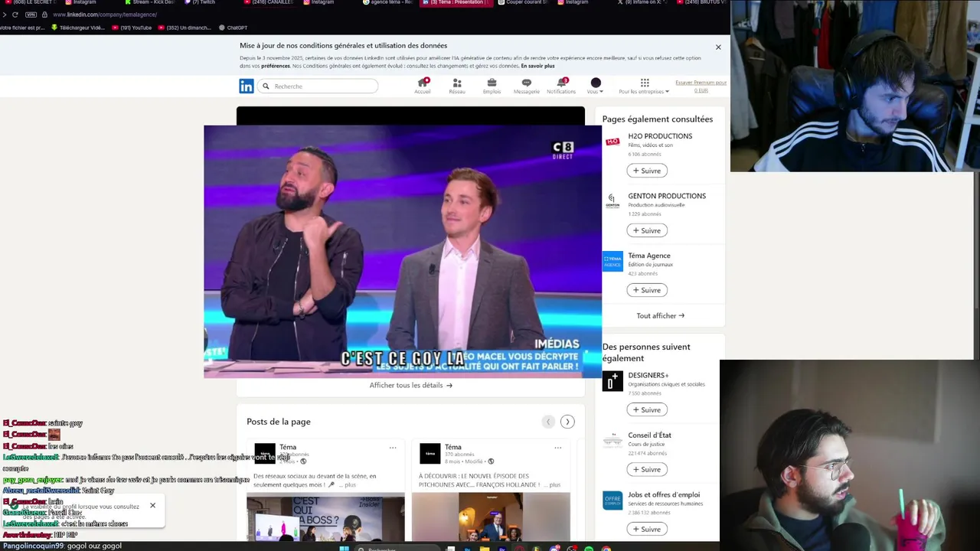Open Téléchargeur Vidéo bookmark
Screen dimensions: 980x551
pyautogui.click(x=77, y=28)
